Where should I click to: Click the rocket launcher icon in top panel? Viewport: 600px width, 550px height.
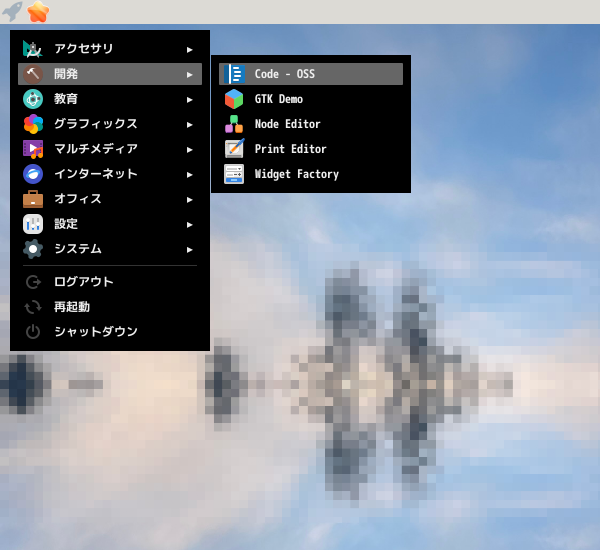(12, 11)
